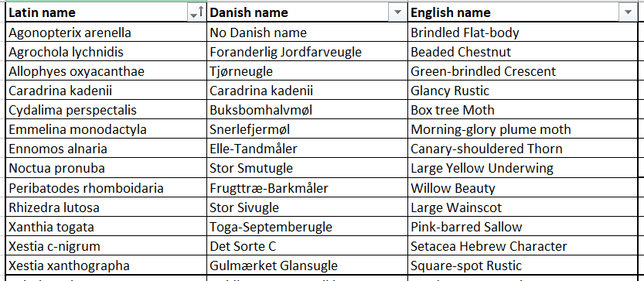Screen dimensions: 644x281
Task: Select the Cydalima perspectalis cell
Action: click(x=107, y=110)
